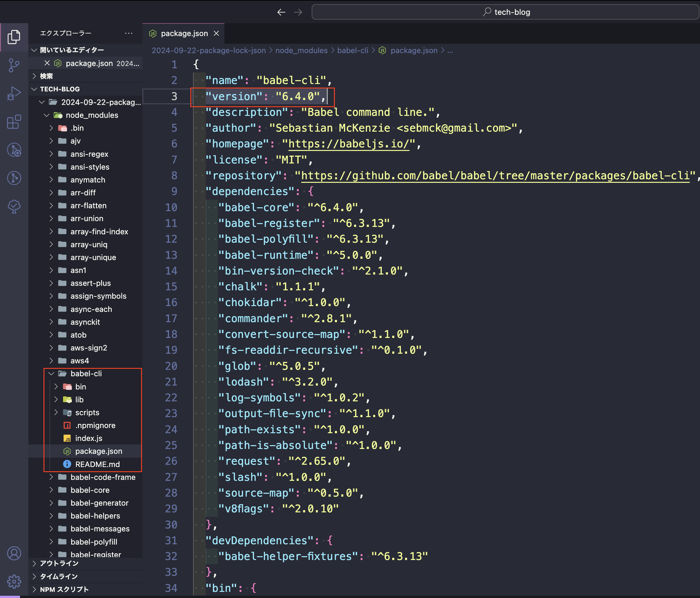Open the Source Control view
The image size is (700, 598).
(14, 65)
